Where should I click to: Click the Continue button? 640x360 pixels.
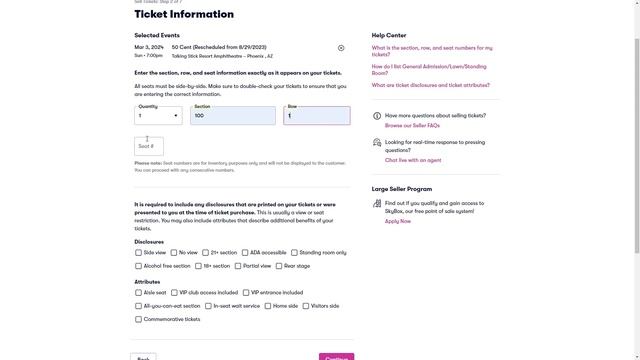click(x=336, y=357)
